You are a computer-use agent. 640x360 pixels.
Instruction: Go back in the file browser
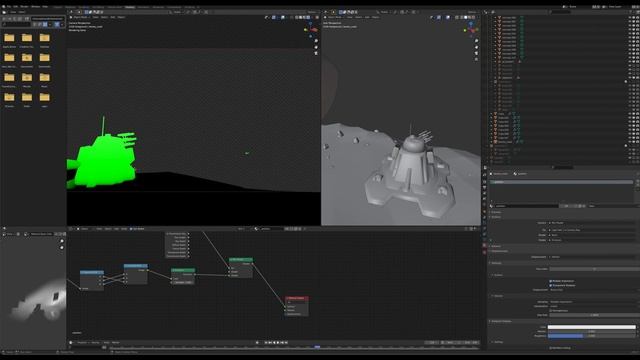coord(4,18)
